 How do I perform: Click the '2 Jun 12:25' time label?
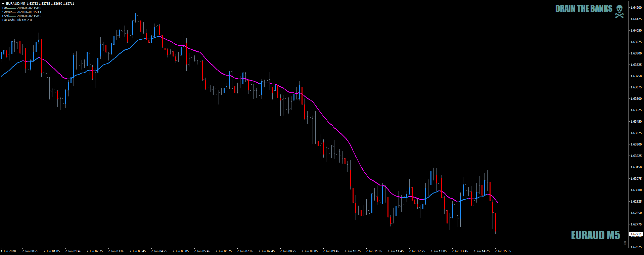[x=417, y=251]
